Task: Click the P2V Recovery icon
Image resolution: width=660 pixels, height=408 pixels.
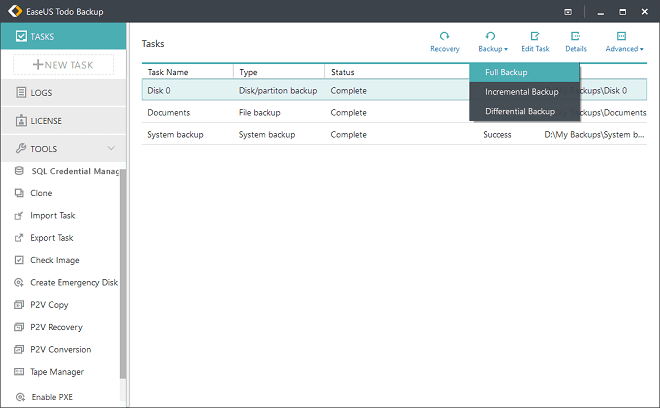Action: tap(19, 327)
